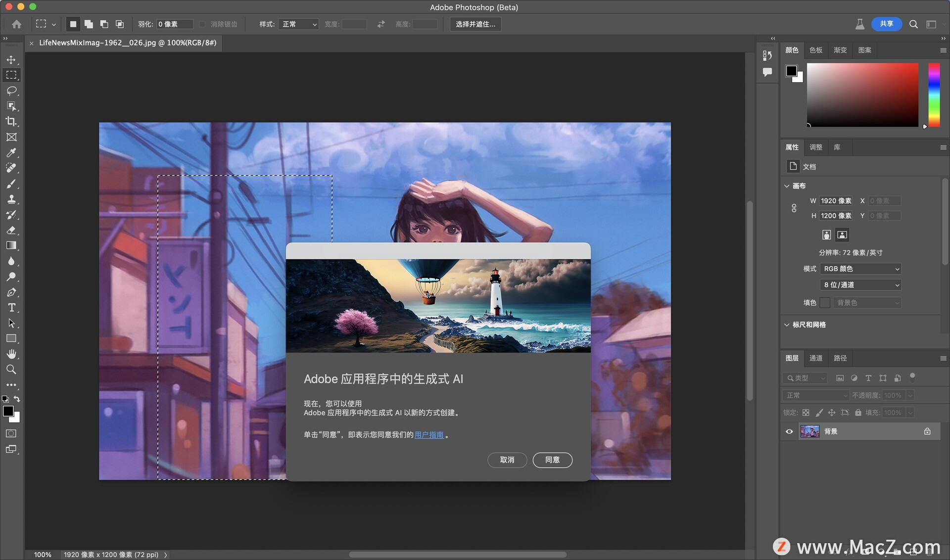
Task: Open the RGB 颜色 mode dropdown
Action: click(x=860, y=269)
